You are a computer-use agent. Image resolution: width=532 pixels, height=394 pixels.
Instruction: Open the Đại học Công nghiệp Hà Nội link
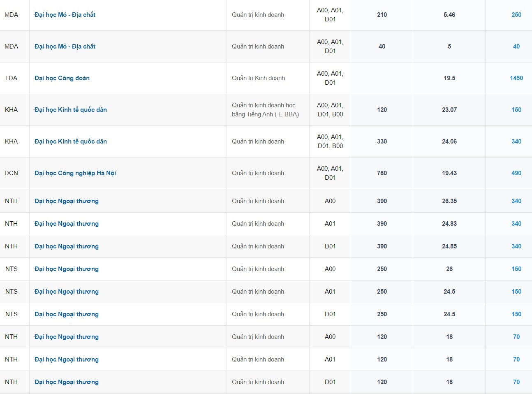[75, 173]
